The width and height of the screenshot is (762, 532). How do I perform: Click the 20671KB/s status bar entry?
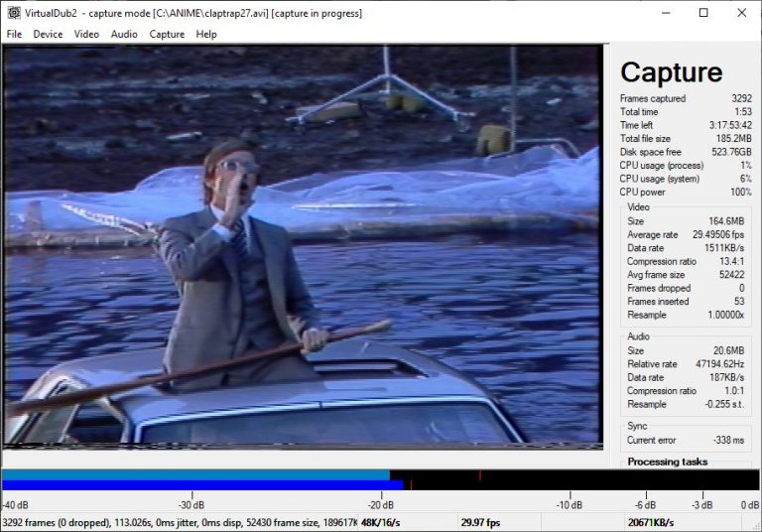(x=650, y=523)
